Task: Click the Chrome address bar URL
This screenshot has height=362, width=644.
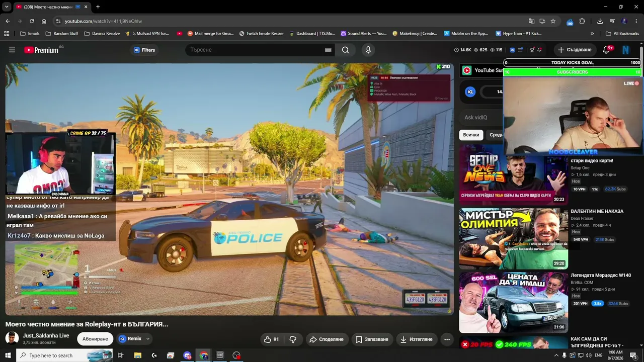Action: click(x=104, y=21)
